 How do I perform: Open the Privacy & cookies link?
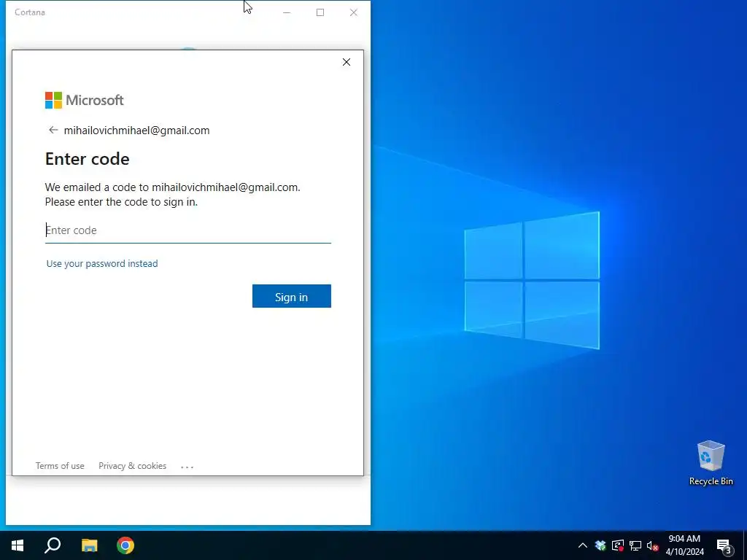pos(133,466)
